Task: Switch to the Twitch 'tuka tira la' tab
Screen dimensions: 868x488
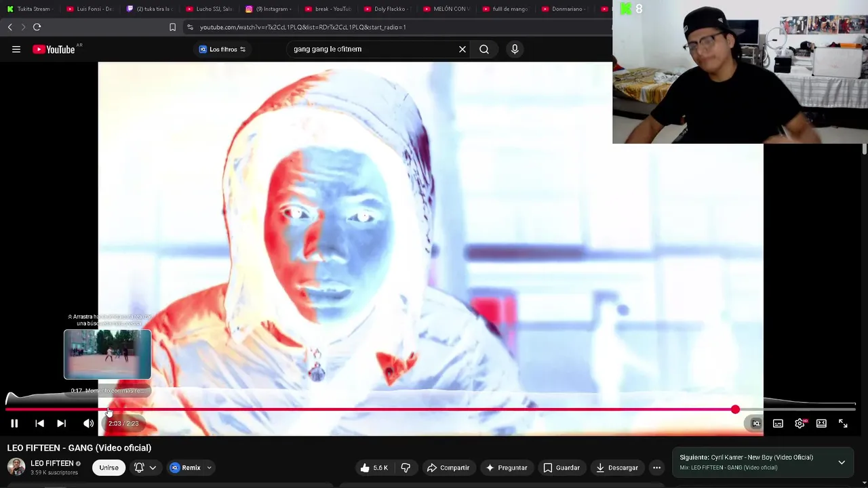Action: tap(149, 9)
